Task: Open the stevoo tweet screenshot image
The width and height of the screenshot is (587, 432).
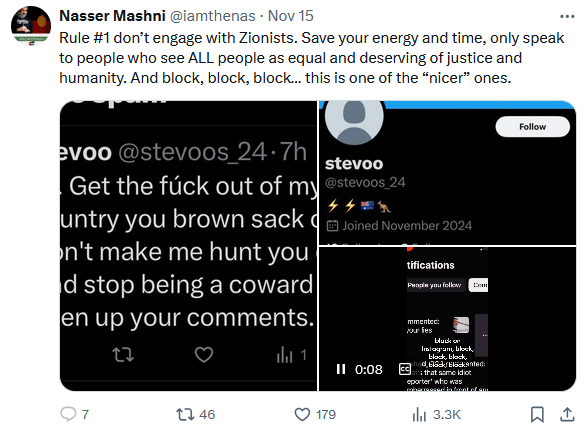Action: (188, 246)
